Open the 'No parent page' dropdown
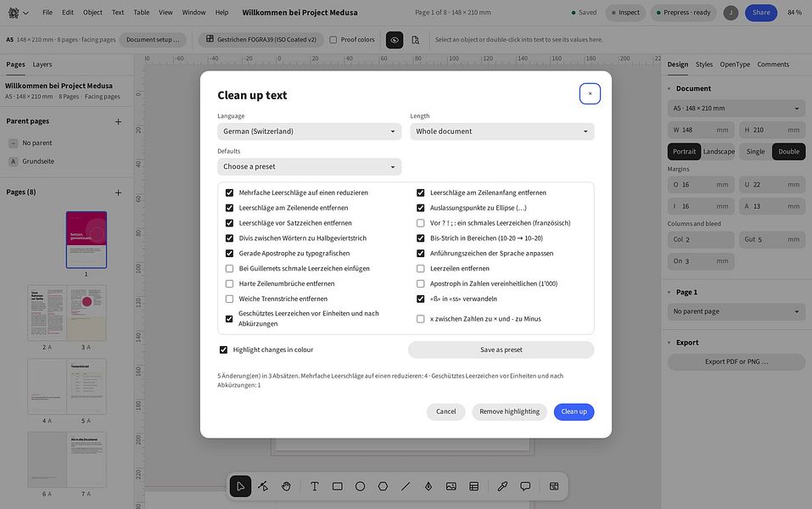This screenshot has width=812, height=509. tap(736, 311)
